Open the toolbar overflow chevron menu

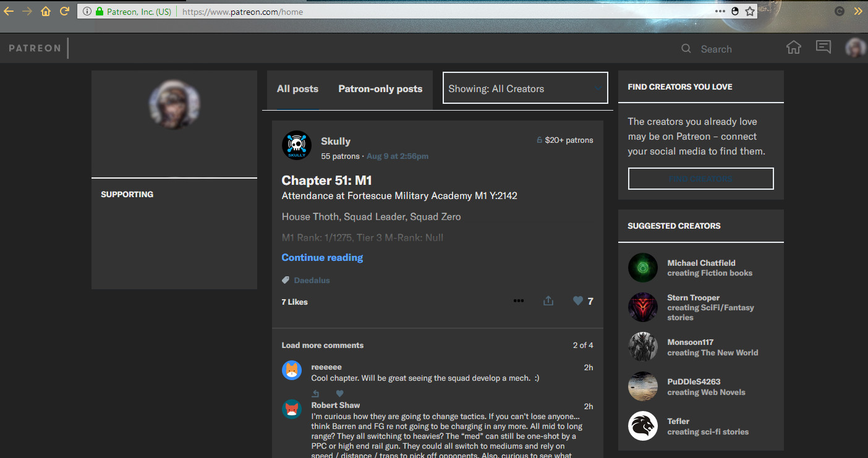pyautogui.click(x=858, y=11)
